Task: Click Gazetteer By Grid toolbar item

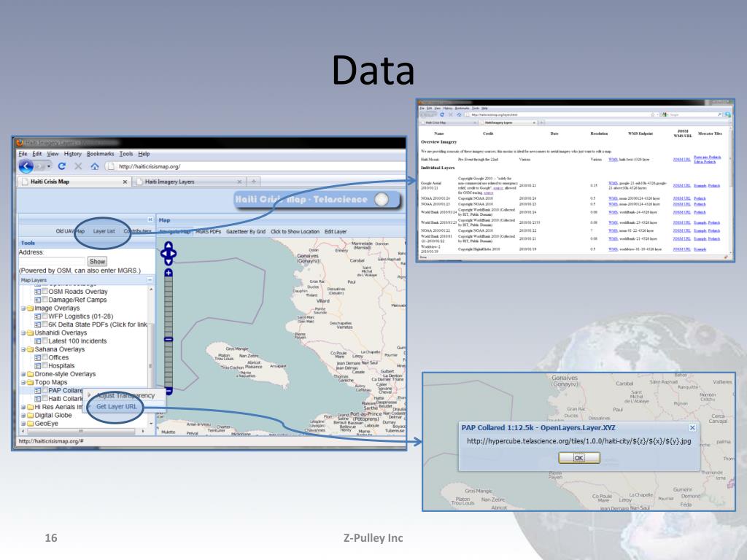Action: [x=245, y=231]
